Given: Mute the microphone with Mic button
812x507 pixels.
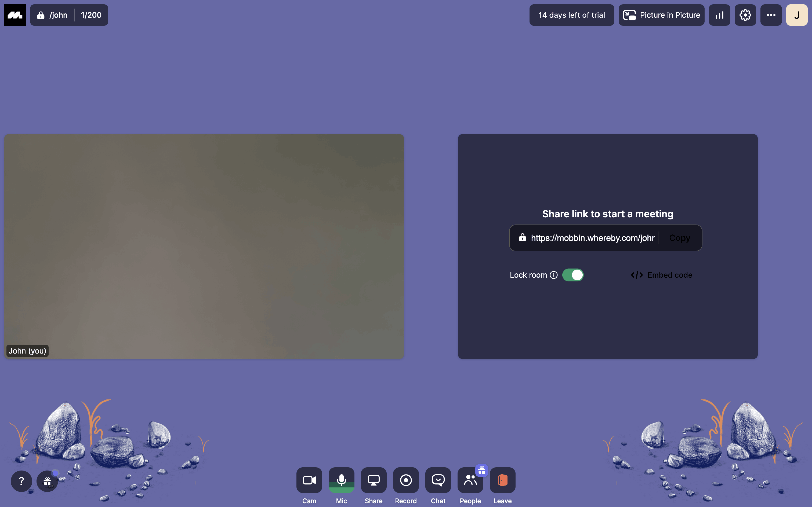Looking at the screenshot, I should pos(341,480).
